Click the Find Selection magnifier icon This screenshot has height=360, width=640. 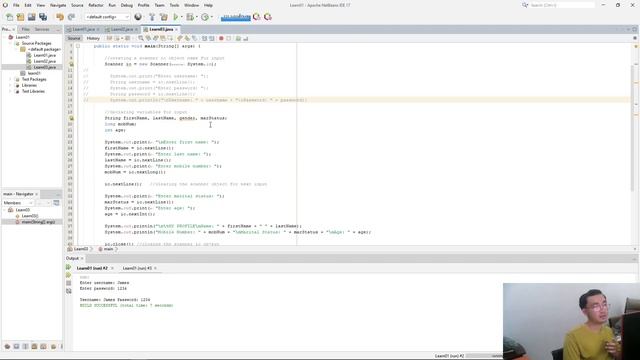(141, 38)
